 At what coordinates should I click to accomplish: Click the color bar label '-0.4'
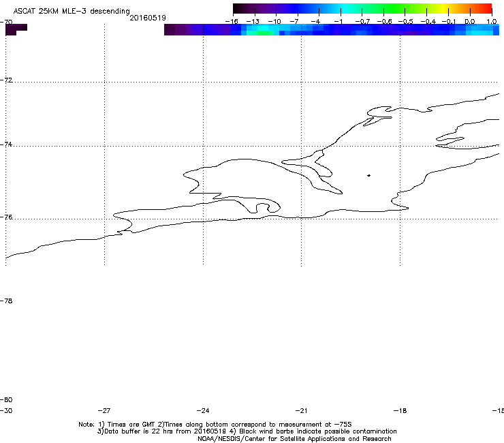[428, 22]
